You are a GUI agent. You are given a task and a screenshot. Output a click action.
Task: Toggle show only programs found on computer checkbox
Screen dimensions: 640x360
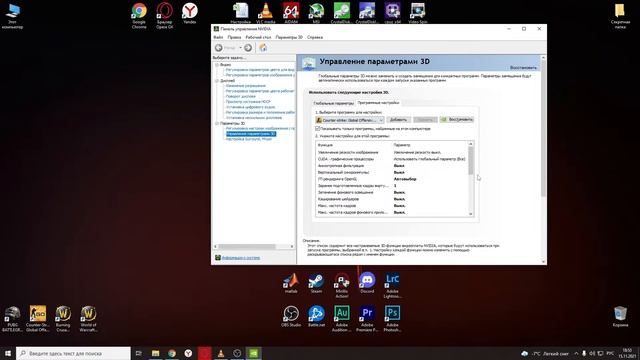coord(318,129)
